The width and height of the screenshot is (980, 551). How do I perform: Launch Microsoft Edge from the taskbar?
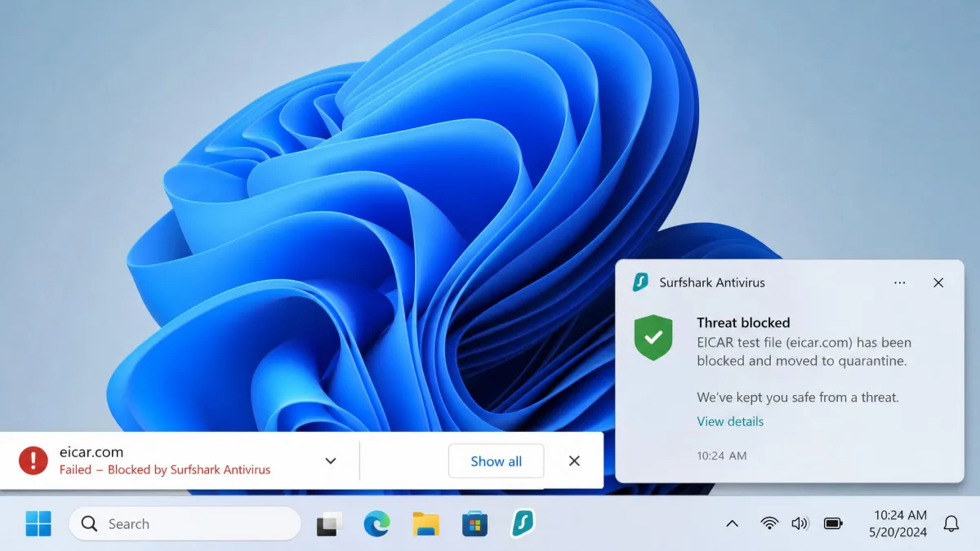pos(377,523)
